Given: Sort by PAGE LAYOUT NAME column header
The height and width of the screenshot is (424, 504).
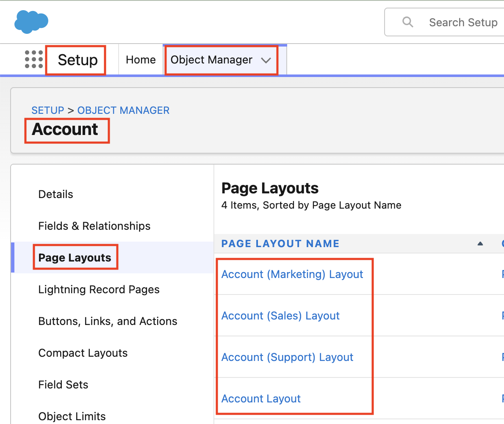Looking at the screenshot, I should pyautogui.click(x=280, y=244).
